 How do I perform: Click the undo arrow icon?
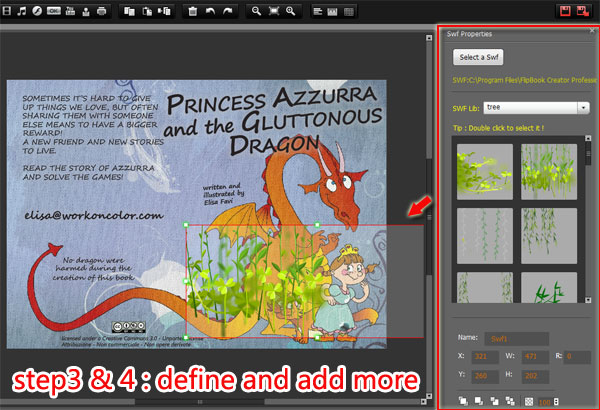click(210, 11)
